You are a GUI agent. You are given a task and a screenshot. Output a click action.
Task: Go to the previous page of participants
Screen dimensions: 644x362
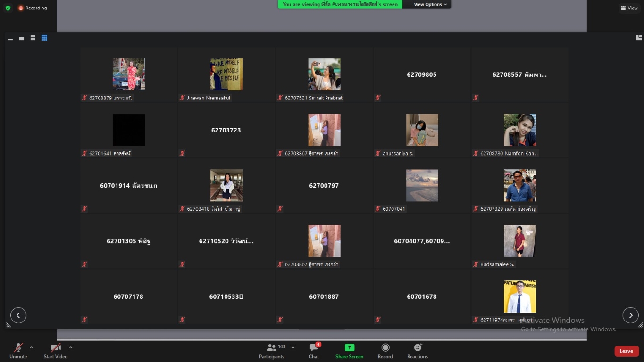pos(18,315)
